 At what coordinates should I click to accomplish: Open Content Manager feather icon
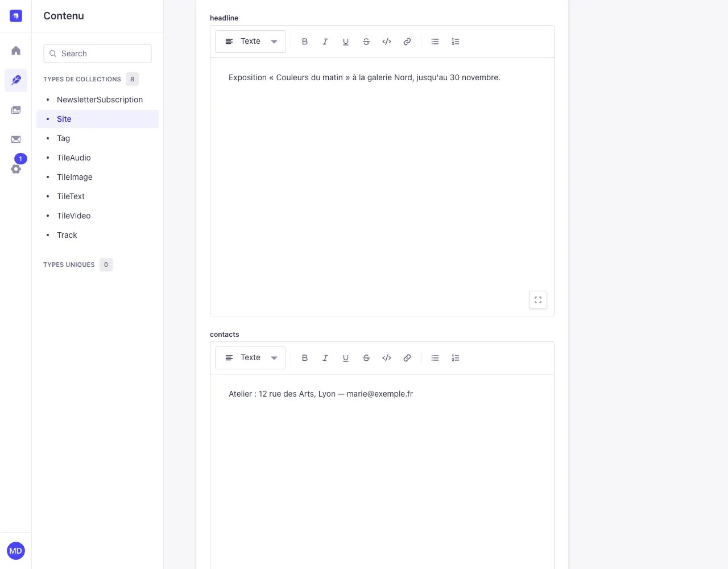pyautogui.click(x=16, y=80)
